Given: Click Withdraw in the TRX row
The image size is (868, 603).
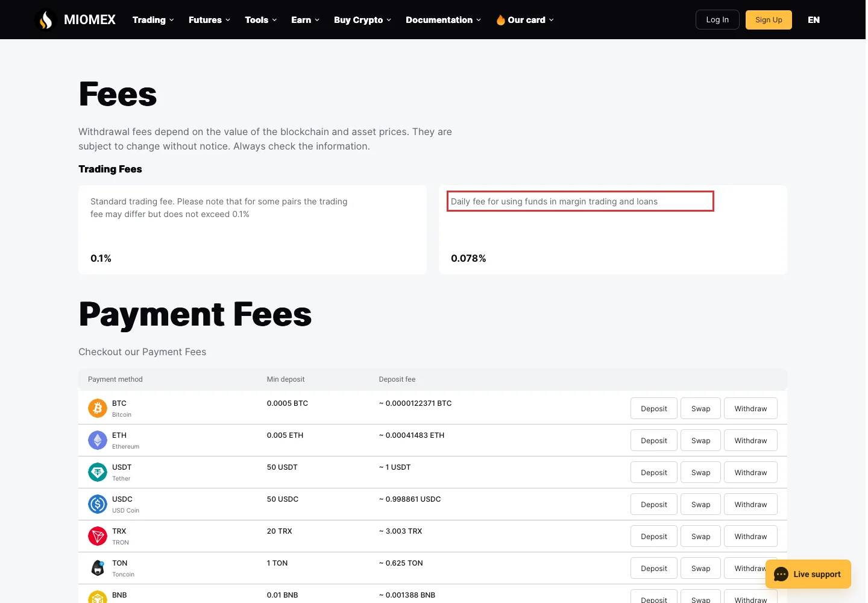Looking at the screenshot, I should (x=750, y=536).
